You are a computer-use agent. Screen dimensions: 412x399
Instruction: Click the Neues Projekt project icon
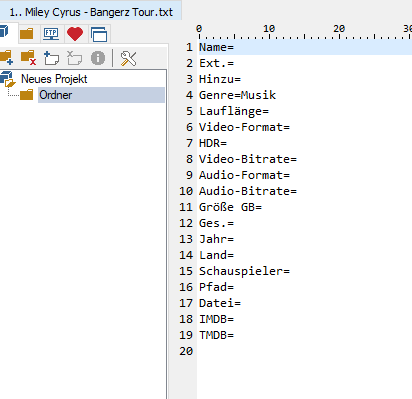click(8, 79)
